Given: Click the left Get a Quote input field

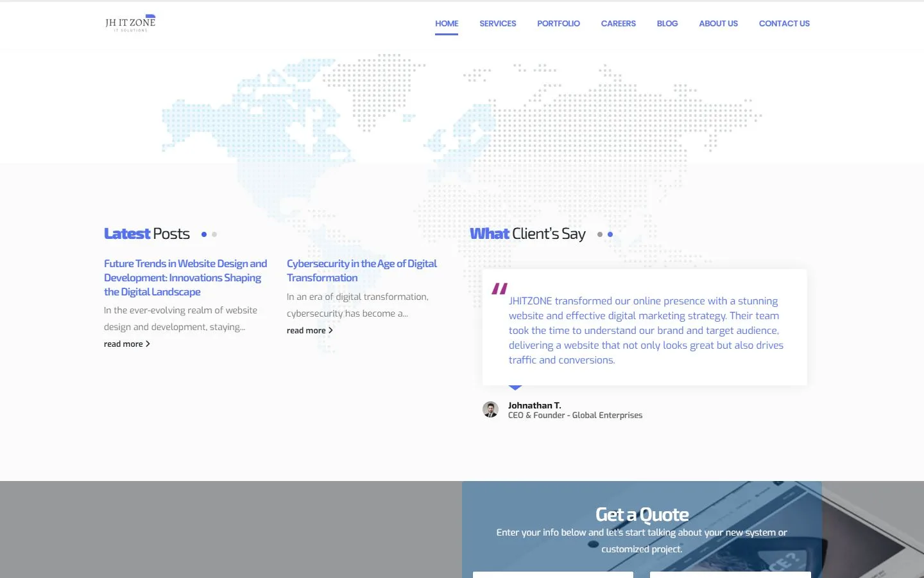Looking at the screenshot, I should (x=553, y=575).
